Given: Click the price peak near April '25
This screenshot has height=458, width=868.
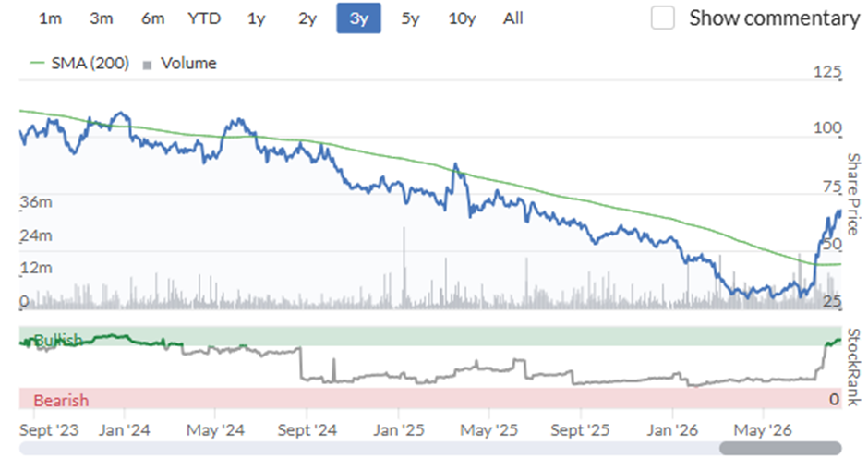Looking at the screenshot, I should (455, 164).
